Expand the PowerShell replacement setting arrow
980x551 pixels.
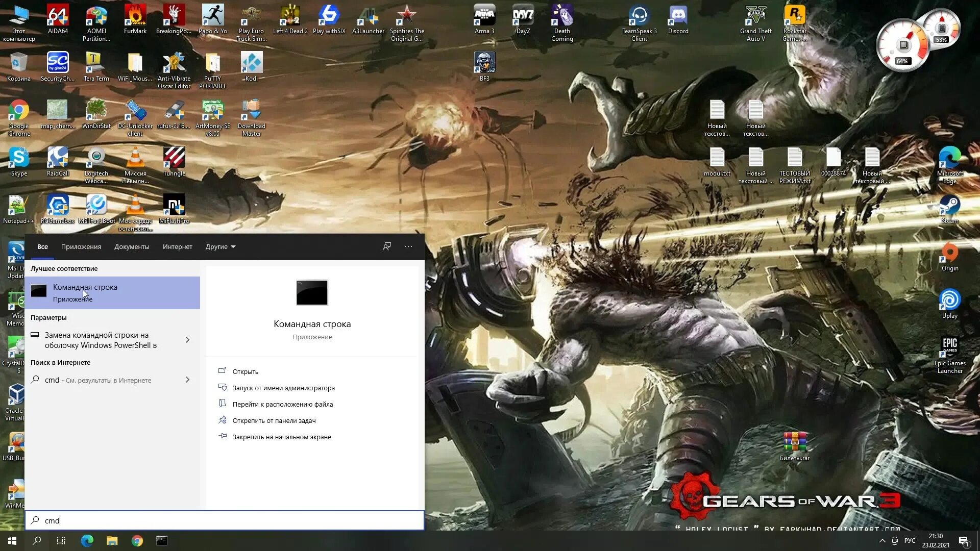[187, 340]
